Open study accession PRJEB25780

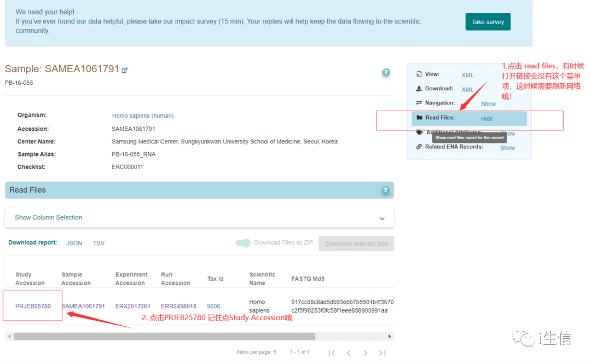tap(33, 306)
